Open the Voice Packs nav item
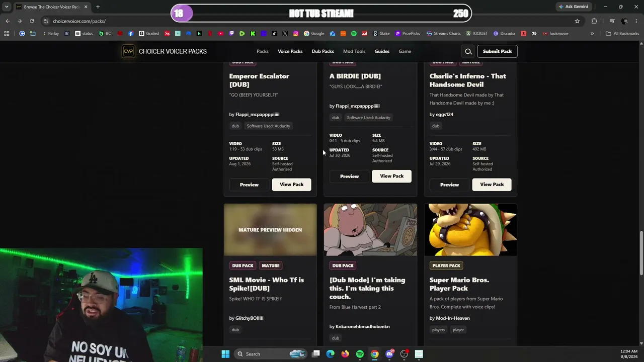Image resolution: width=644 pixels, height=362 pixels. pos(290,51)
